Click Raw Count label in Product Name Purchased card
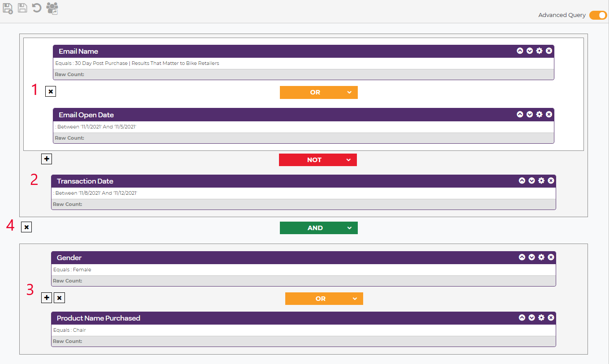Screen dimensions: 609x364 [68, 341]
